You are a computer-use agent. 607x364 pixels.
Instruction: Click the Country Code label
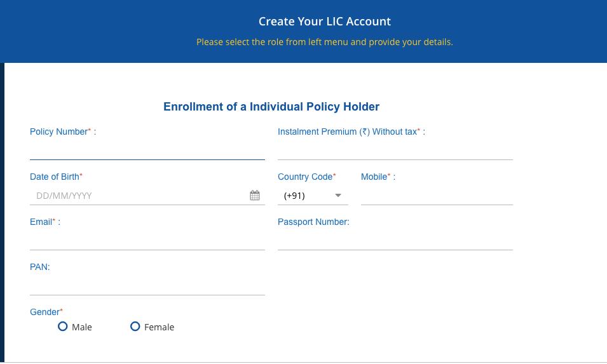point(306,177)
